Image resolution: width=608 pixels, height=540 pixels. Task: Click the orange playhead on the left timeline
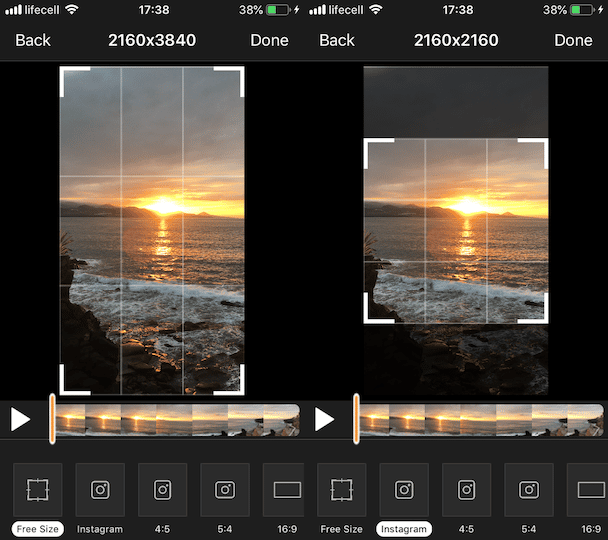(x=52, y=419)
